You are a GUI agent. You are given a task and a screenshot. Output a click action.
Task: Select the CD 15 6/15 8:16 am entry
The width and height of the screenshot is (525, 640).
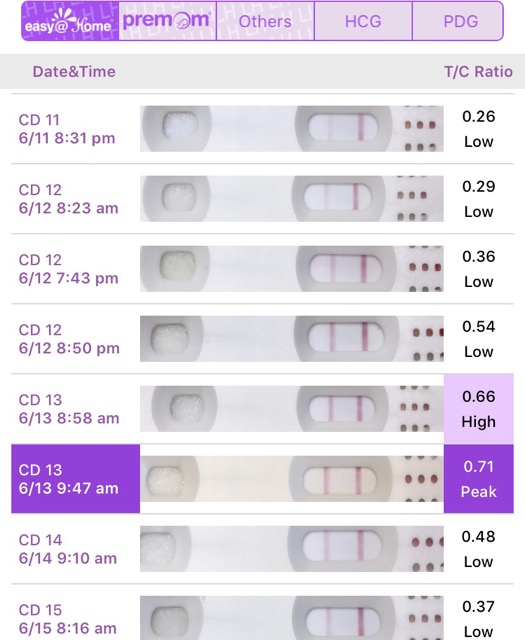67,619
